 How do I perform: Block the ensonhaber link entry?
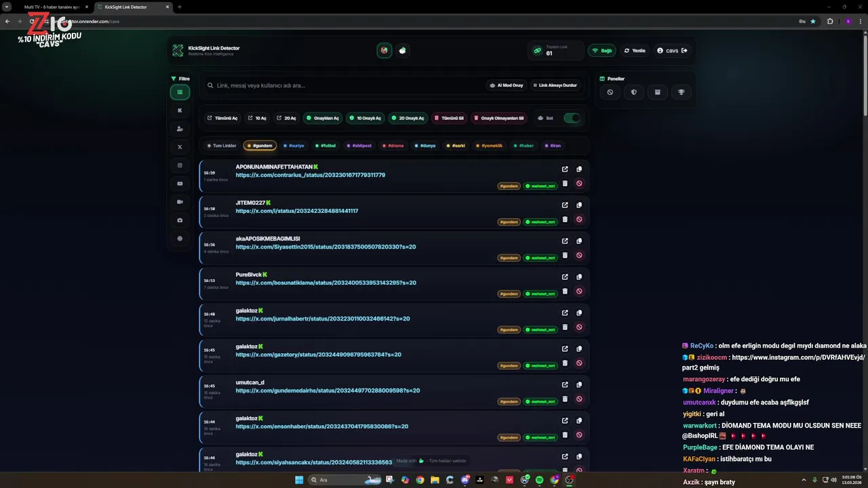(x=579, y=435)
